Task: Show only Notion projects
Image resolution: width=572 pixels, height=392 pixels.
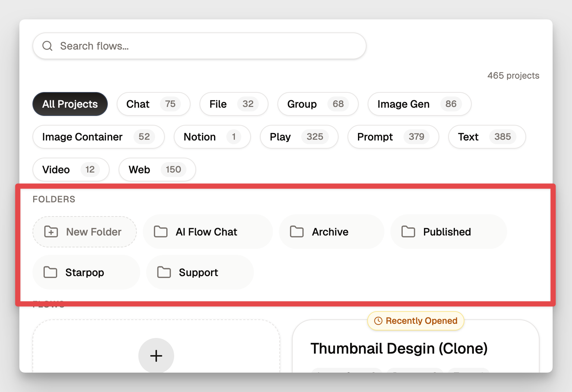Action: click(x=212, y=137)
